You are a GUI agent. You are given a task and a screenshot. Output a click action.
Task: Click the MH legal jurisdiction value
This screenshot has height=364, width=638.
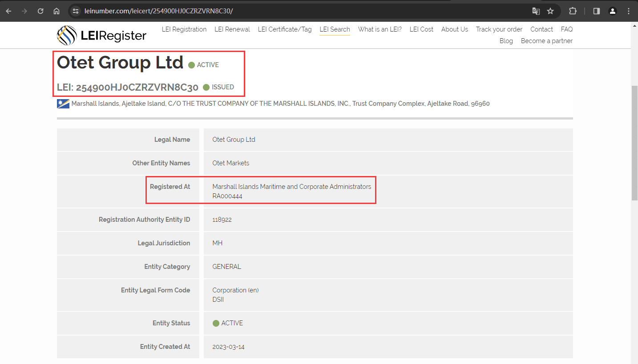218,243
